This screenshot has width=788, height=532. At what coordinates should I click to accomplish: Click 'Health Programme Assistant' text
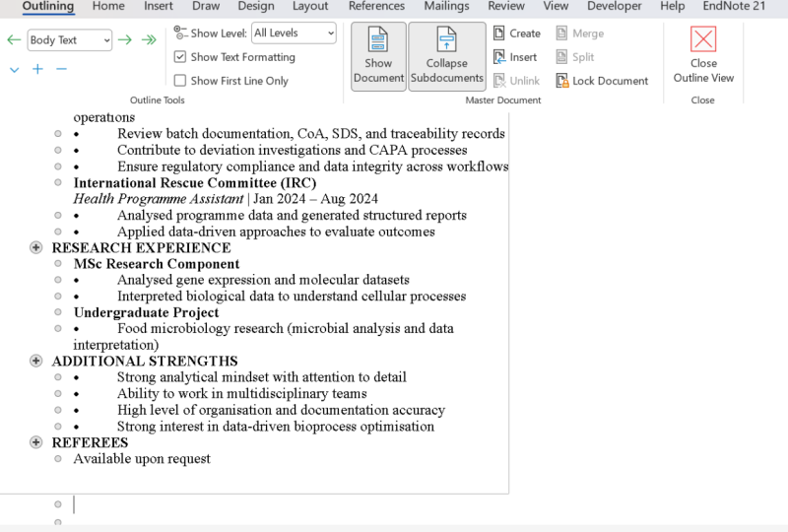(x=159, y=199)
